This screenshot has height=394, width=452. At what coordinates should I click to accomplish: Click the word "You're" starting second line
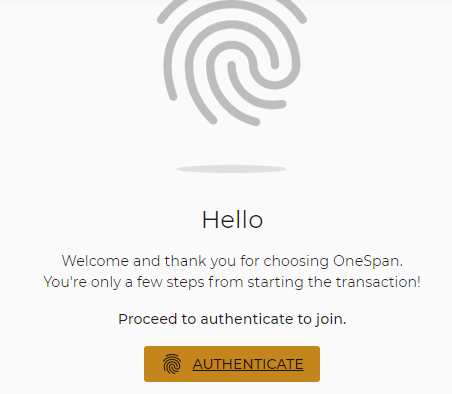65,282
